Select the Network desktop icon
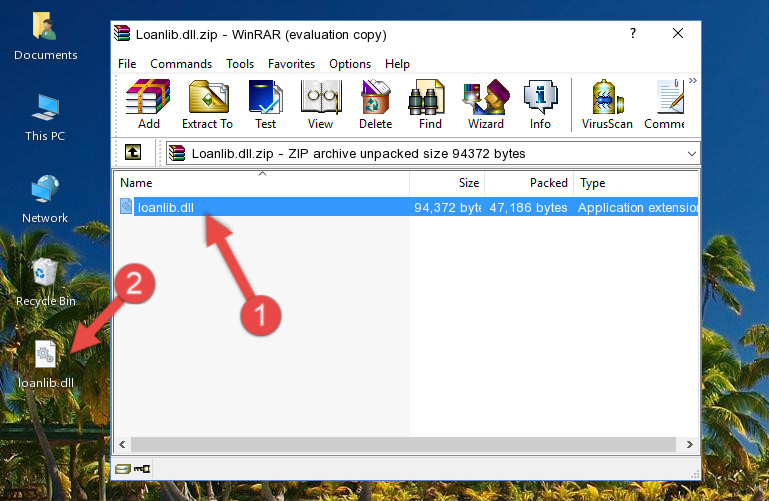The image size is (769, 501). point(45,199)
